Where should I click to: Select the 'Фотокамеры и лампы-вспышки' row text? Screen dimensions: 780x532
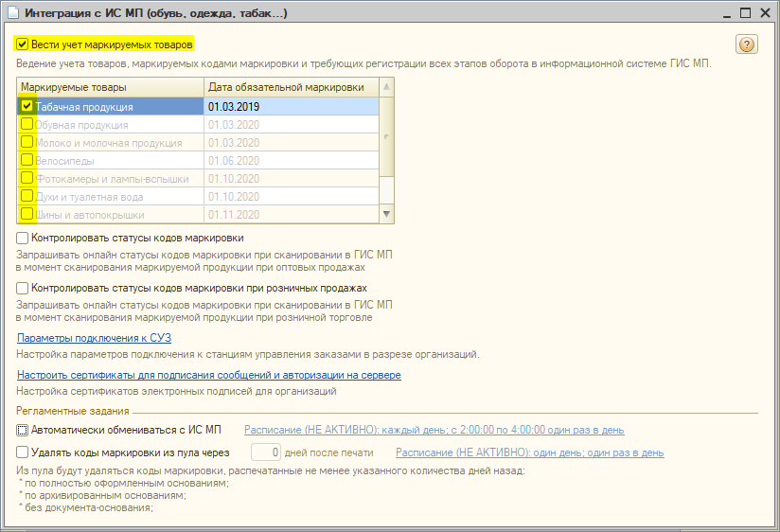pyautogui.click(x=112, y=179)
